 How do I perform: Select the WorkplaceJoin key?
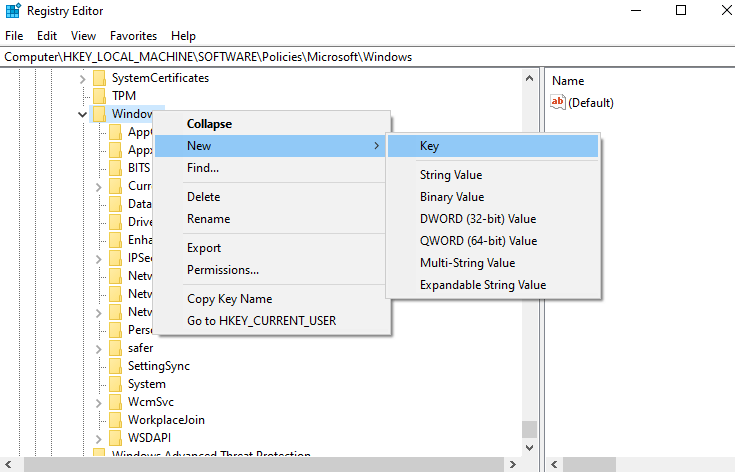(166, 420)
